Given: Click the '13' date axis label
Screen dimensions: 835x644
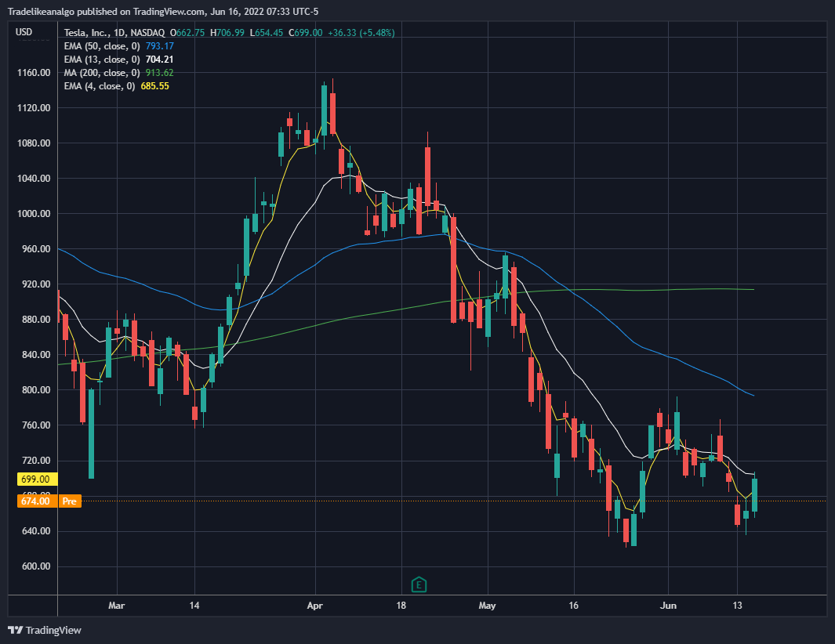Looking at the screenshot, I should point(737,606).
